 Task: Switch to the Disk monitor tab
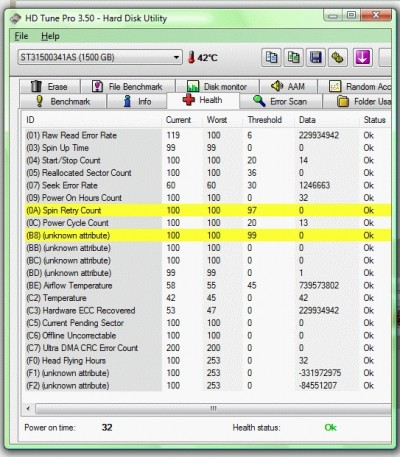click(217, 87)
